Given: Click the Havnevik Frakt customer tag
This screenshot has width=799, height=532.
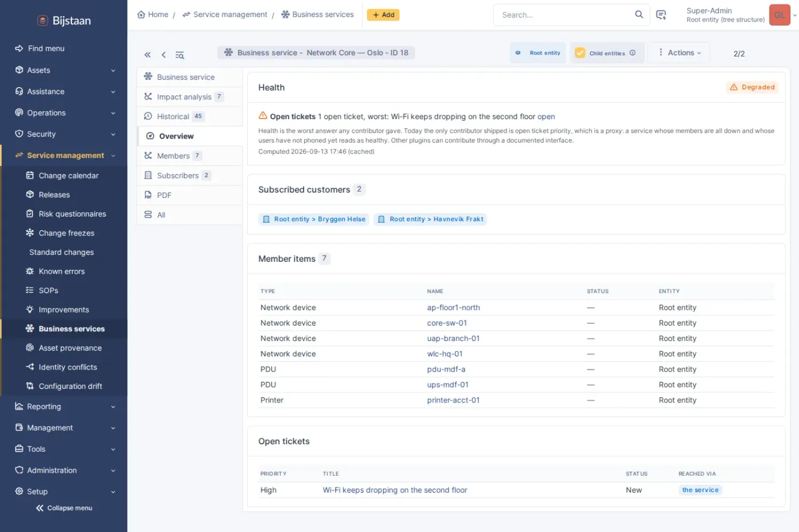Looking at the screenshot, I should coord(430,219).
